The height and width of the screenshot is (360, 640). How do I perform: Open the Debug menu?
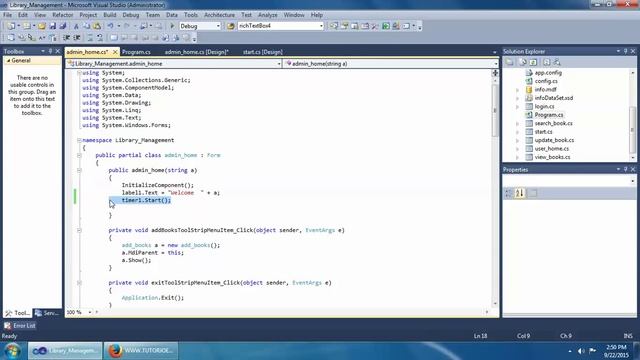tap(131, 15)
